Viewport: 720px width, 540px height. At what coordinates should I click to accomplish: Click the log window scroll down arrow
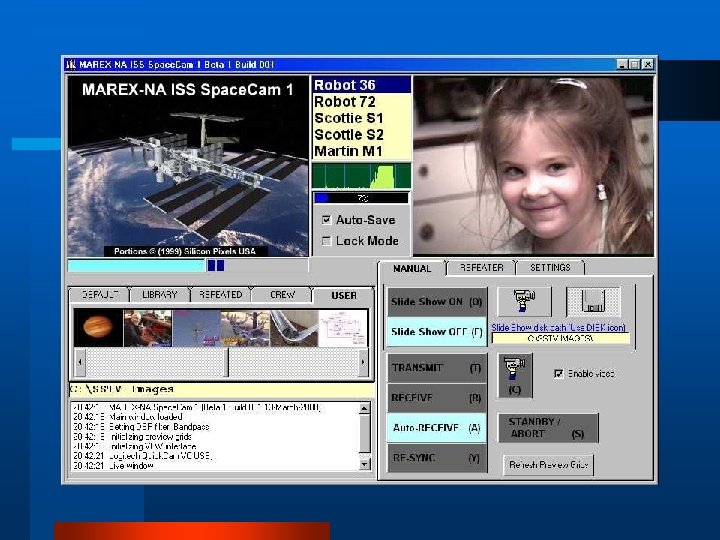[x=365, y=464]
